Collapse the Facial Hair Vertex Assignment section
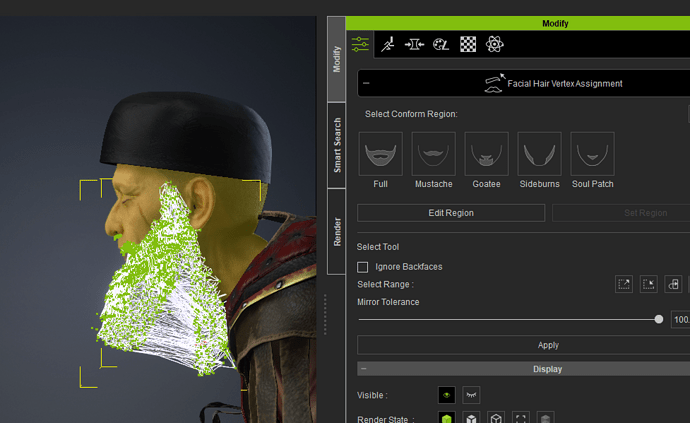The image size is (690, 423). coord(366,83)
